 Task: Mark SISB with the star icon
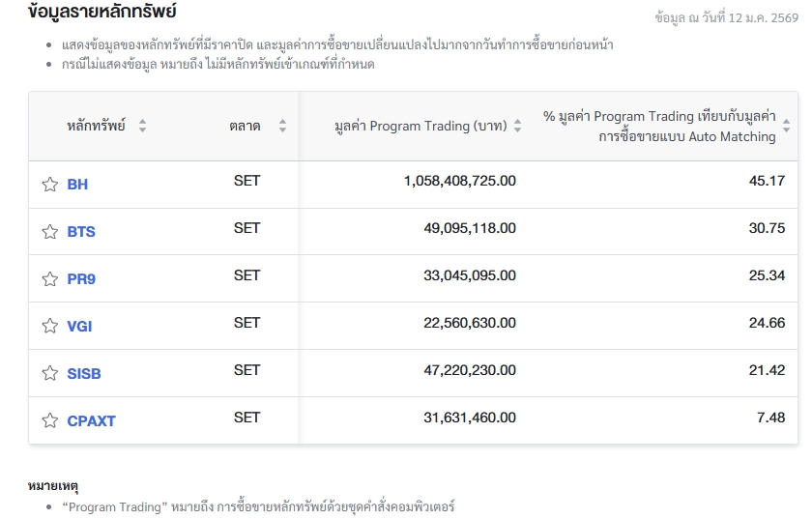(x=49, y=374)
